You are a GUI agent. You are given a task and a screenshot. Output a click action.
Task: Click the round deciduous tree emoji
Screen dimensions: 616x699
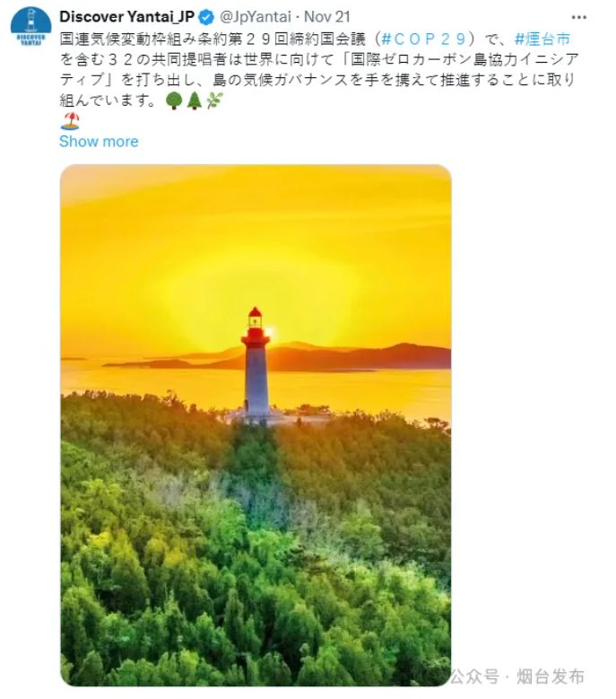174,100
